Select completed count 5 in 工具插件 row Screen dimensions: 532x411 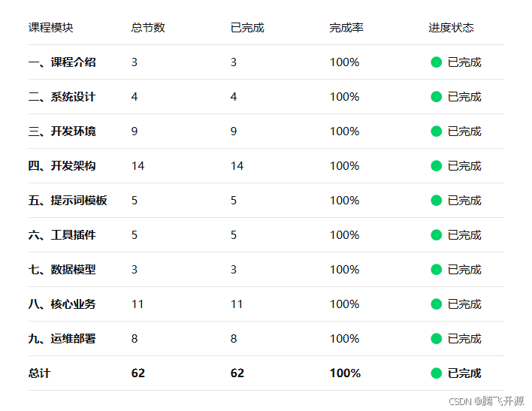point(234,235)
